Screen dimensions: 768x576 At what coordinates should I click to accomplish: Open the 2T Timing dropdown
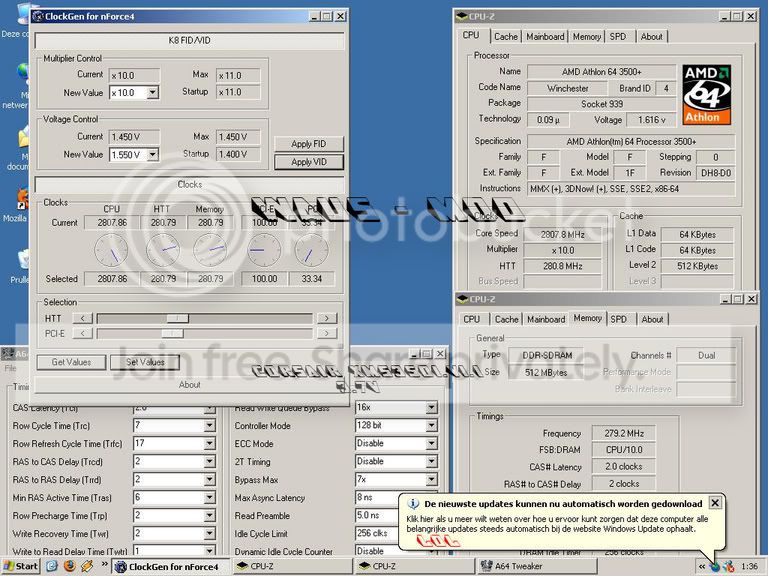click(431, 461)
